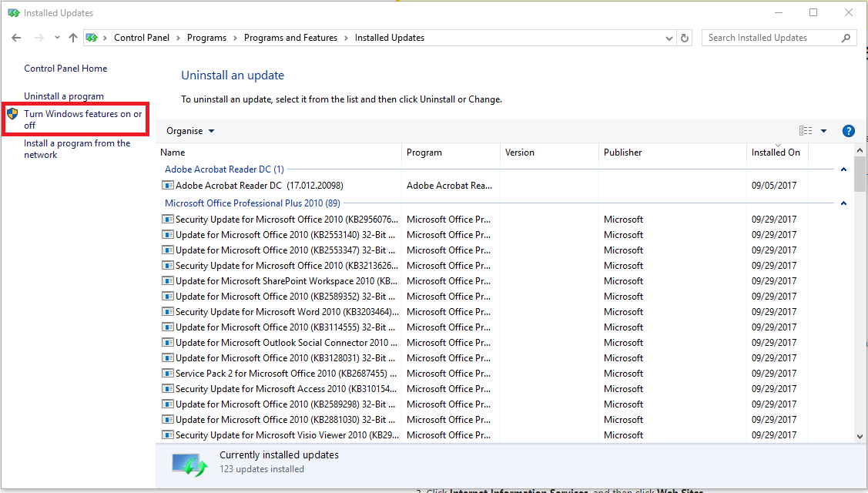Click icon beside Access 2010 security update
The image size is (868, 493).
[x=167, y=389]
